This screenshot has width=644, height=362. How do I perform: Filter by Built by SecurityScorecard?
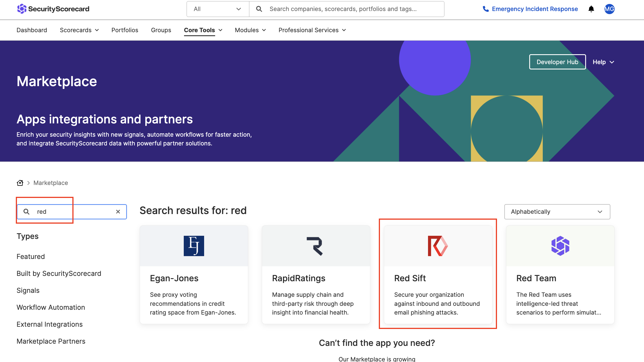(x=59, y=273)
